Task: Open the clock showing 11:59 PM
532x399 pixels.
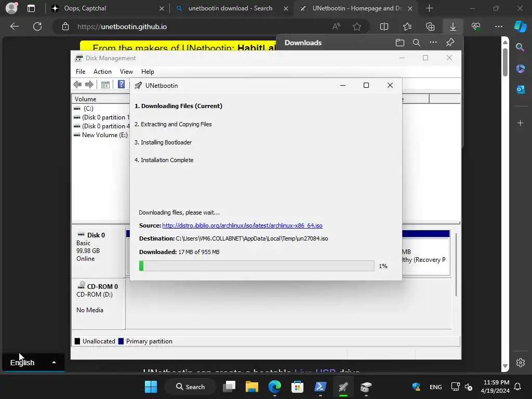Action: [x=495, y=387]
